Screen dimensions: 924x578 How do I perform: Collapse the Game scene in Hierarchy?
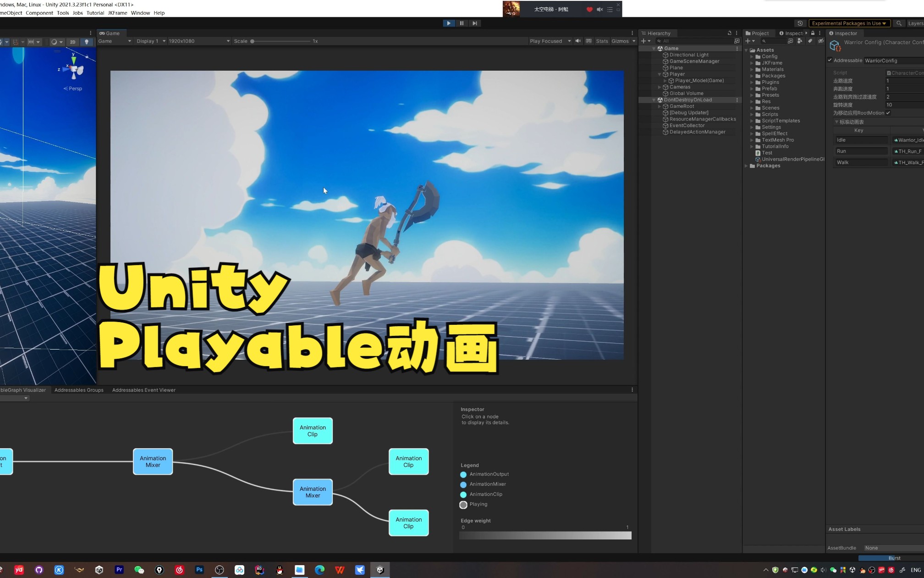[654, 48]
